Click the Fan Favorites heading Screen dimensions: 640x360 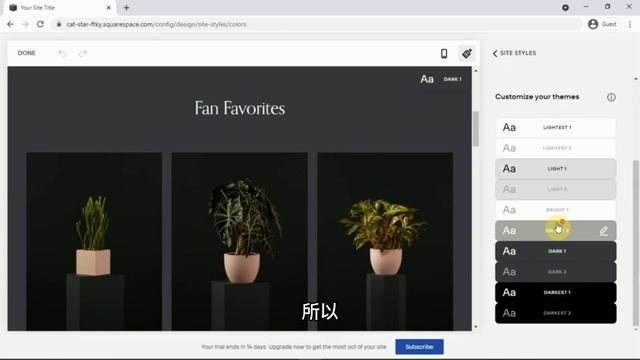click(240, 109)
